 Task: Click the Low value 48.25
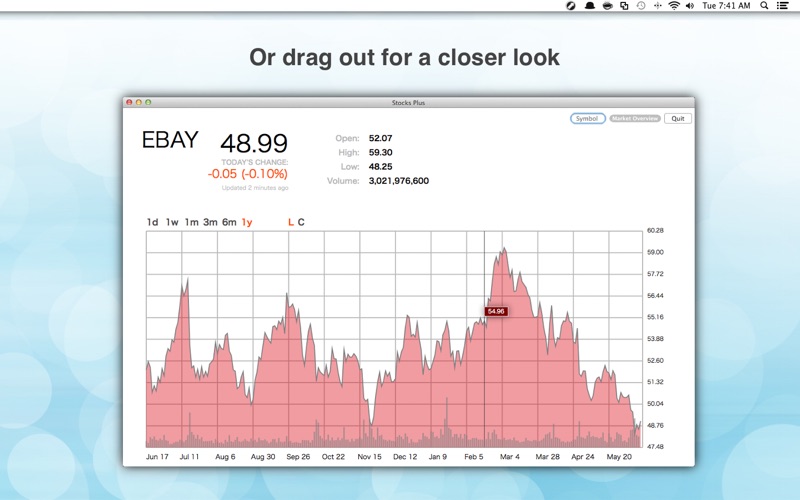coord(380,167)
